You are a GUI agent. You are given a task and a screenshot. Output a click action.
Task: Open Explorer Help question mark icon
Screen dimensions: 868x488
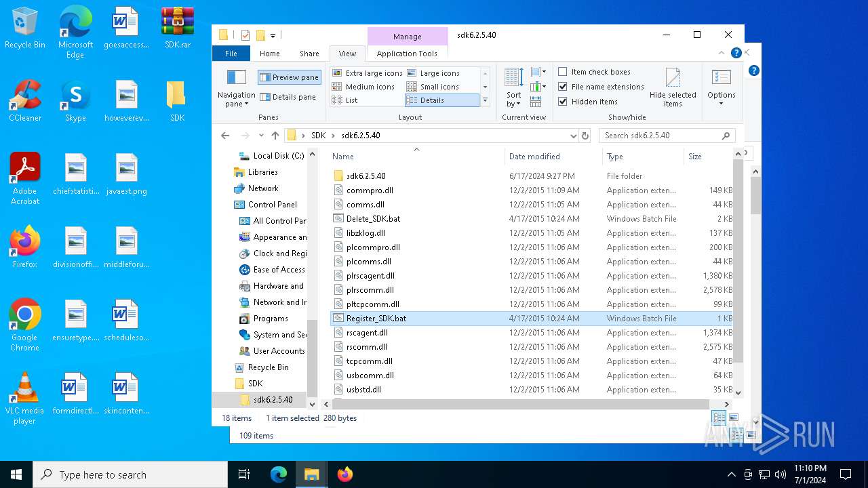point(736,53)
